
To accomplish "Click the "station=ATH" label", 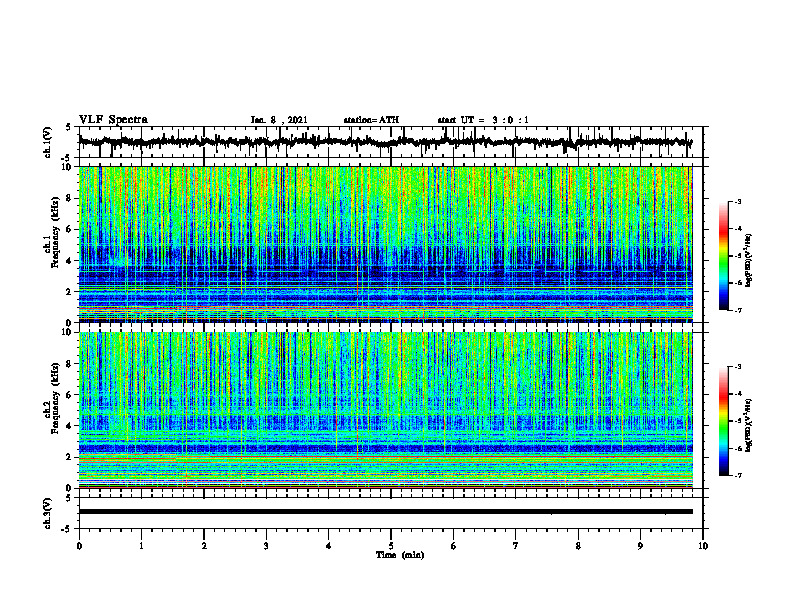I will pyautogui.click(x=371, y=120).
